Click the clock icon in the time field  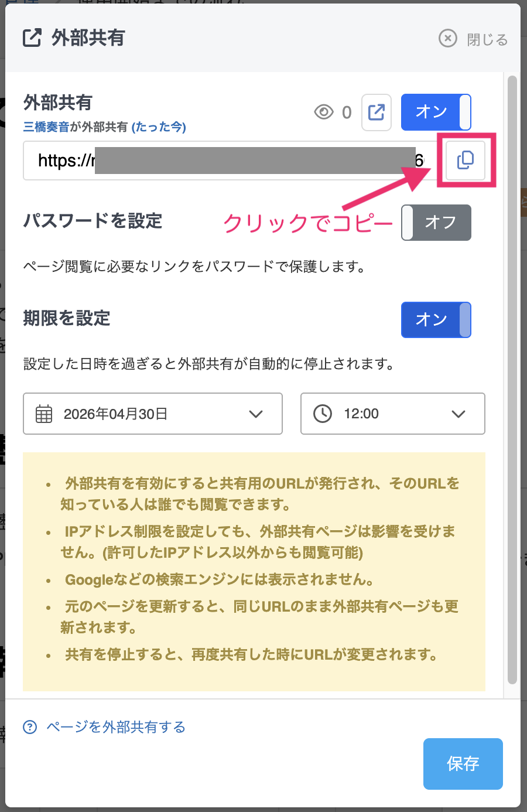tap(322, 414)
